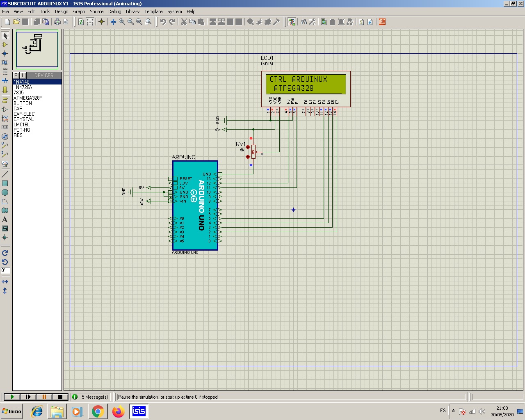
Task: Select the Selection Mode arrow tool
Action: (x=5, y=36)
